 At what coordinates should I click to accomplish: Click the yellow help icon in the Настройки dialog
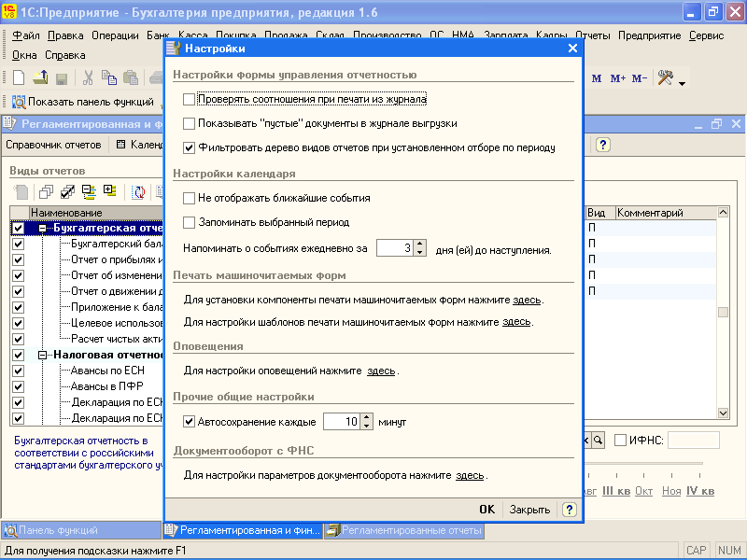pyautogui.click(x=569, y=509)
